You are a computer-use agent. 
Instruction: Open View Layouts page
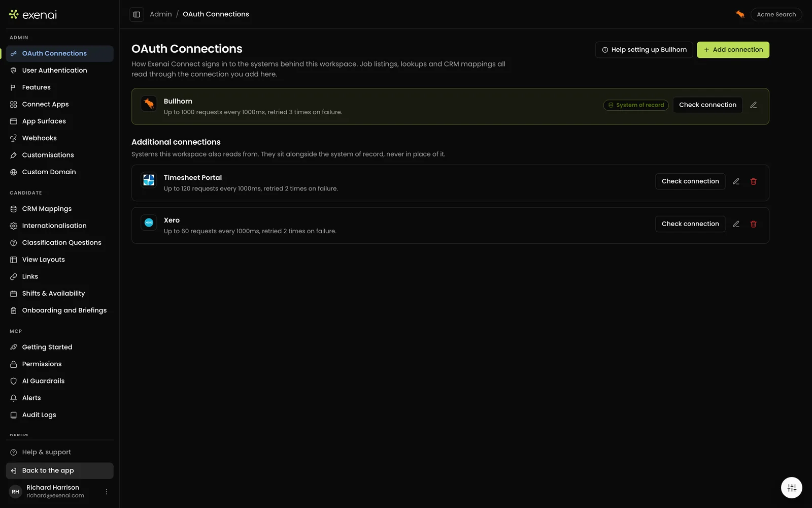click(x=60, y=260)
